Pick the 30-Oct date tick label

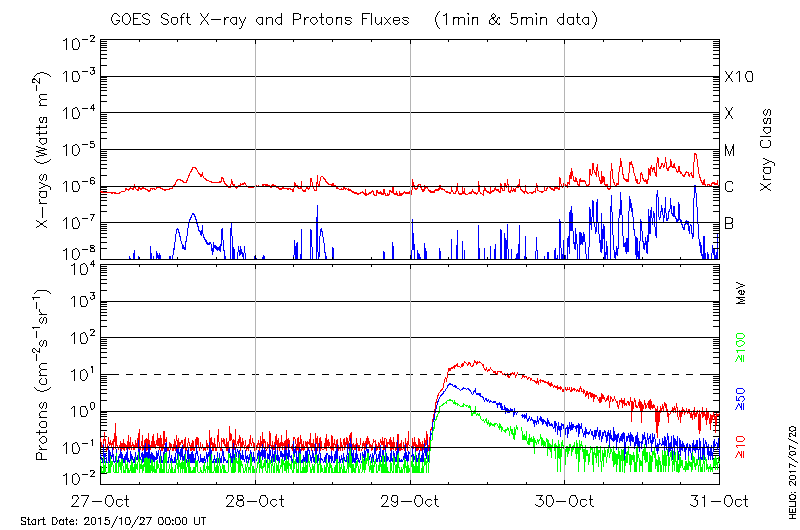564,501
